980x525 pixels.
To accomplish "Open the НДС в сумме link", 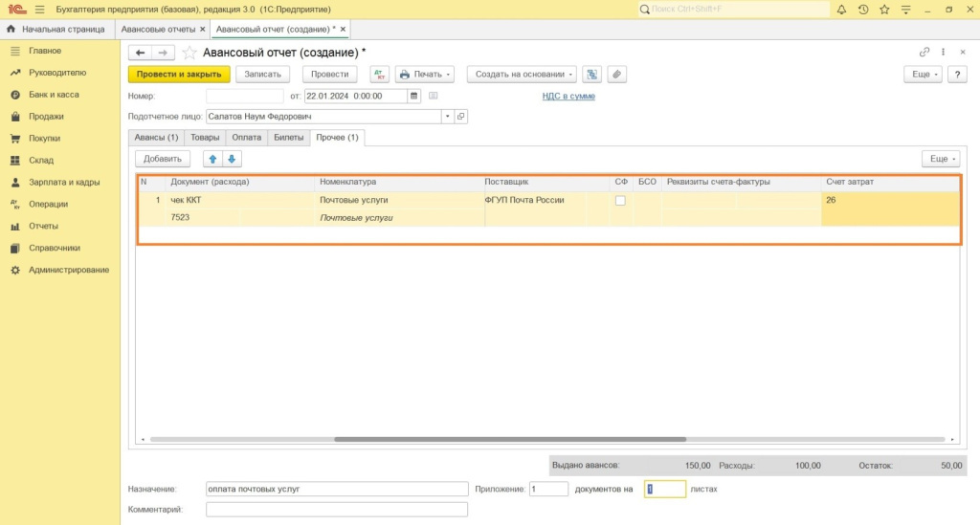I will (x=568, y=96).
